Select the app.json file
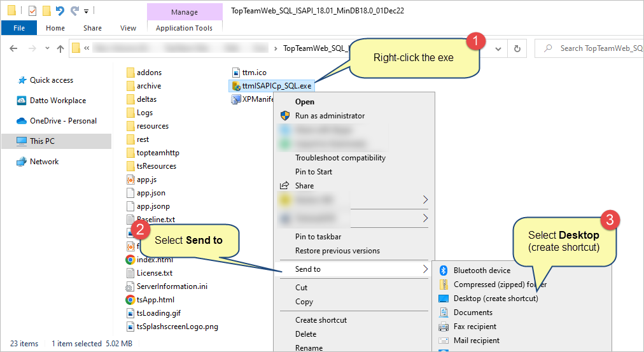 coord(146,193)
